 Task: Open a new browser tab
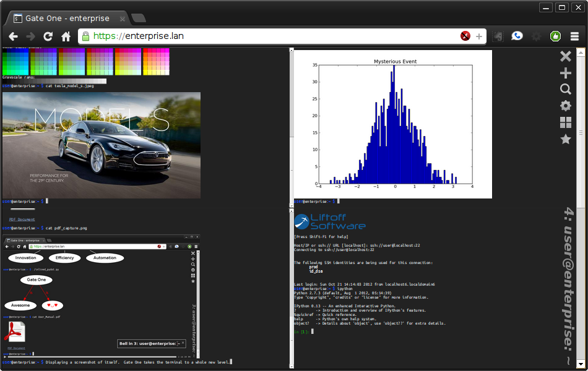click(139, 19)
